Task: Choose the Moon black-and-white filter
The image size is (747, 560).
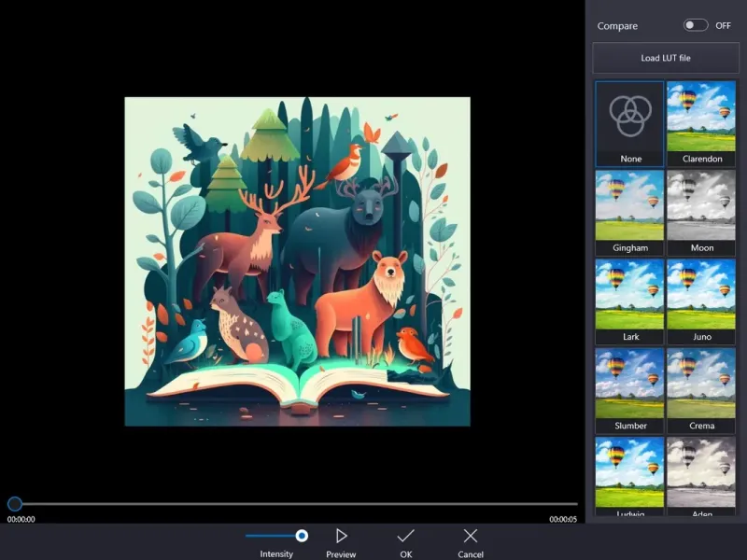Action: tap(701, 213)
